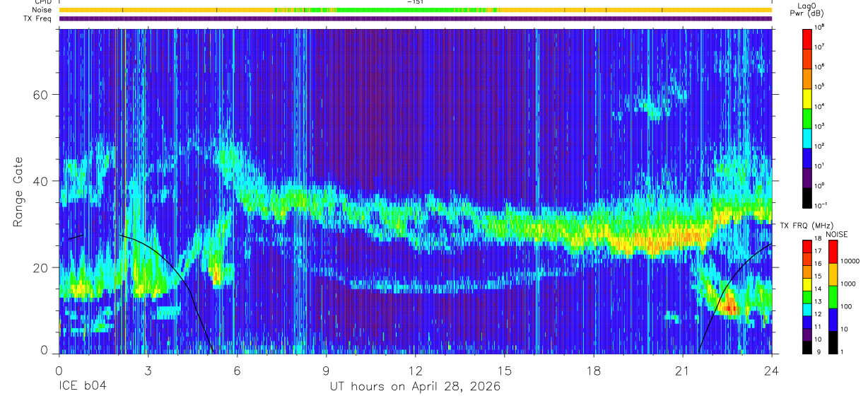Click the 'ICE b04' radar label
Screen dimensions: 868x401
tap(82, 387)
